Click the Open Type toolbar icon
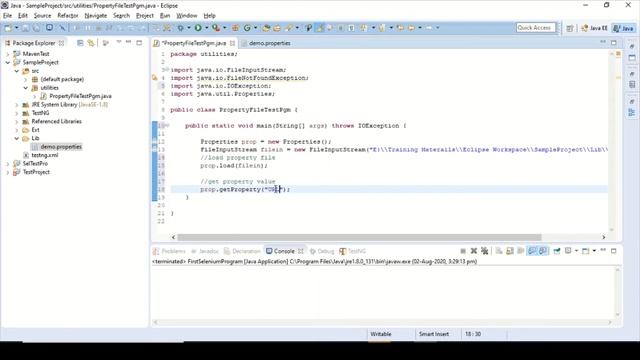The image size is (640, 360). pyautogui.click(x=266, y=28)
